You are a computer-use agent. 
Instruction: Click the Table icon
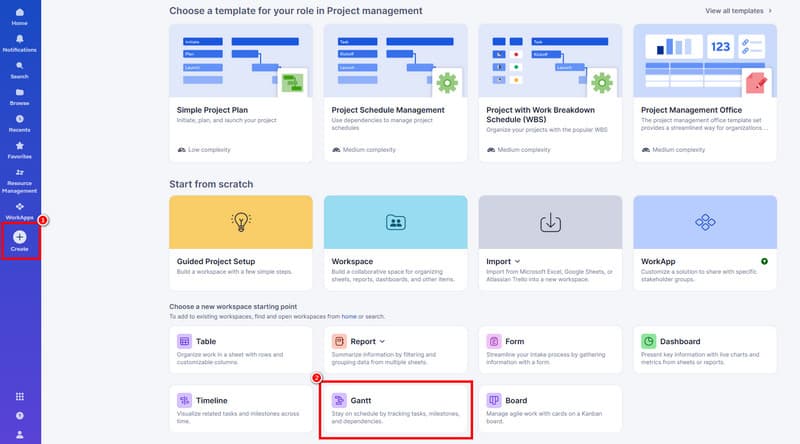[x=184, y=341]
